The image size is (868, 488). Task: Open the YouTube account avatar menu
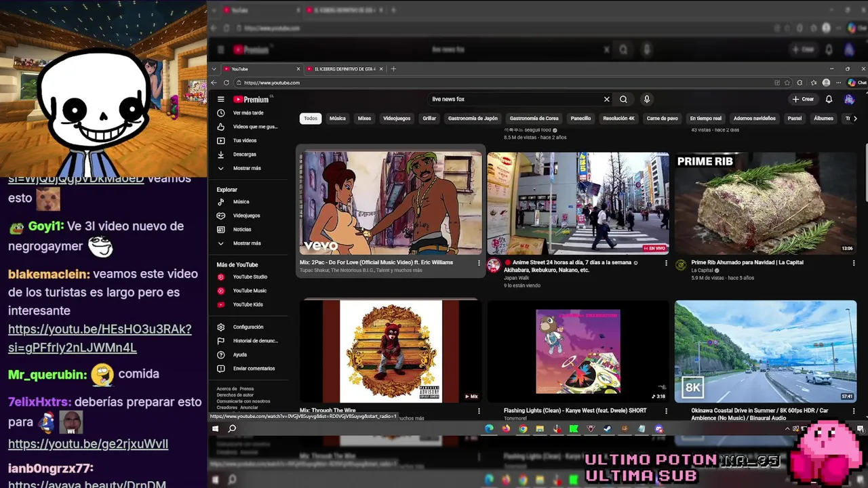(x=849, y=99)
